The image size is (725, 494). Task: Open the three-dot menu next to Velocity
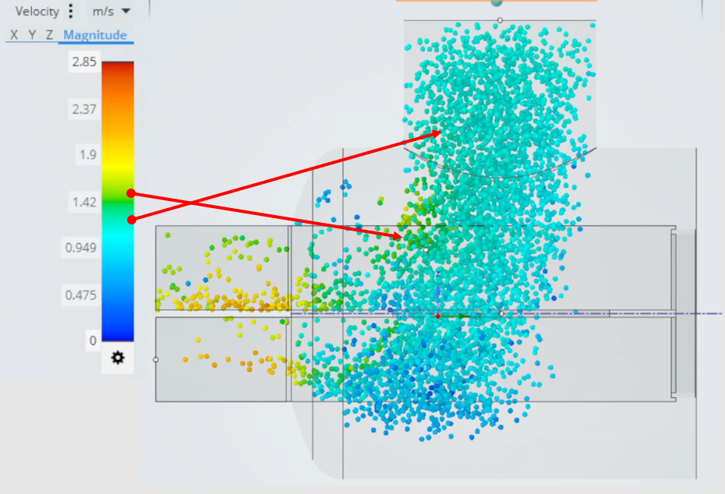(71, 12)
